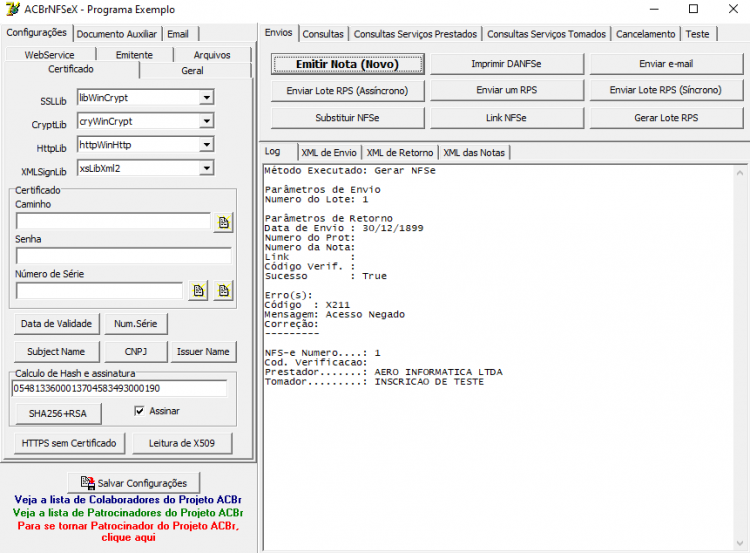Click the Link NFSe button
The image size is (750, 553).
[507, 118]
